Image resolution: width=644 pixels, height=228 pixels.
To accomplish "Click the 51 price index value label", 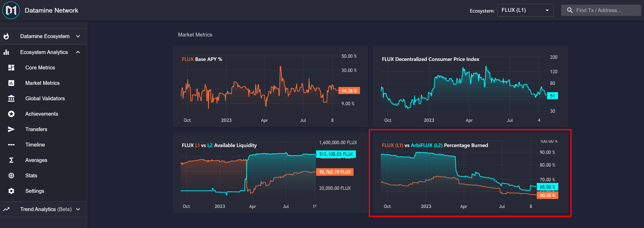I will [x=552, y=96].
